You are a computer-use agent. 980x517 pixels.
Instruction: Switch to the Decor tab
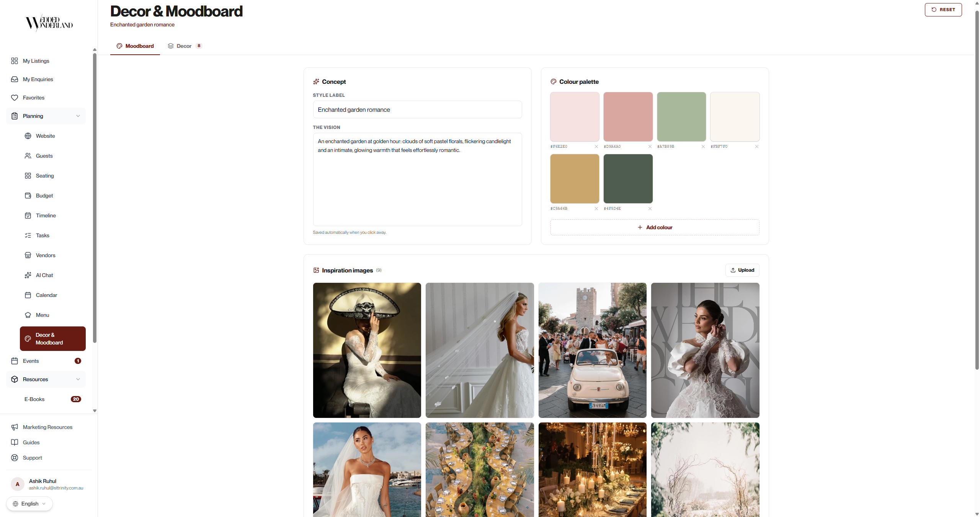tap(185, 46)
